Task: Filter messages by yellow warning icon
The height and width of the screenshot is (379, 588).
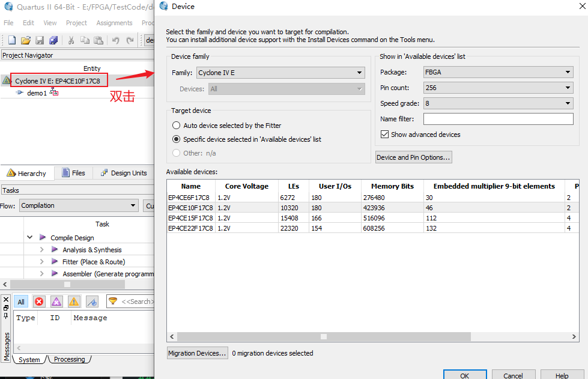Action: point(74,302)
